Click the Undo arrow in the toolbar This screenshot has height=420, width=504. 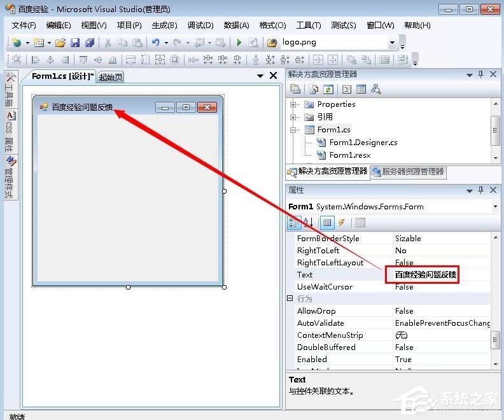tap(155, 43)
